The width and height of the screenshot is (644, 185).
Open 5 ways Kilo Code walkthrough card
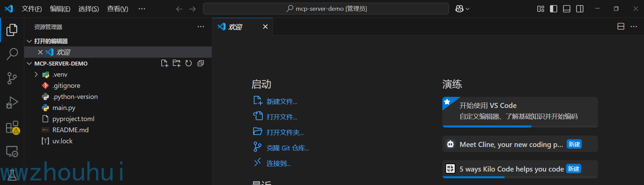[520, 169]
